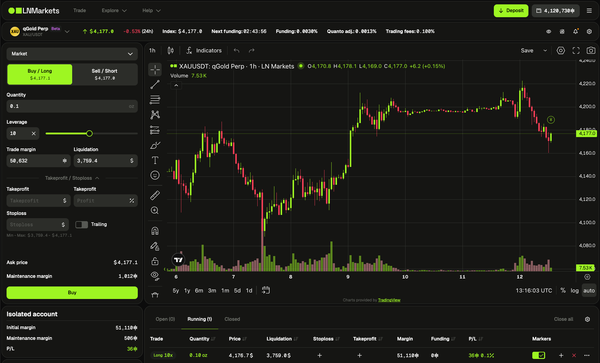Open candlestick chart type selector

[171, 50]
